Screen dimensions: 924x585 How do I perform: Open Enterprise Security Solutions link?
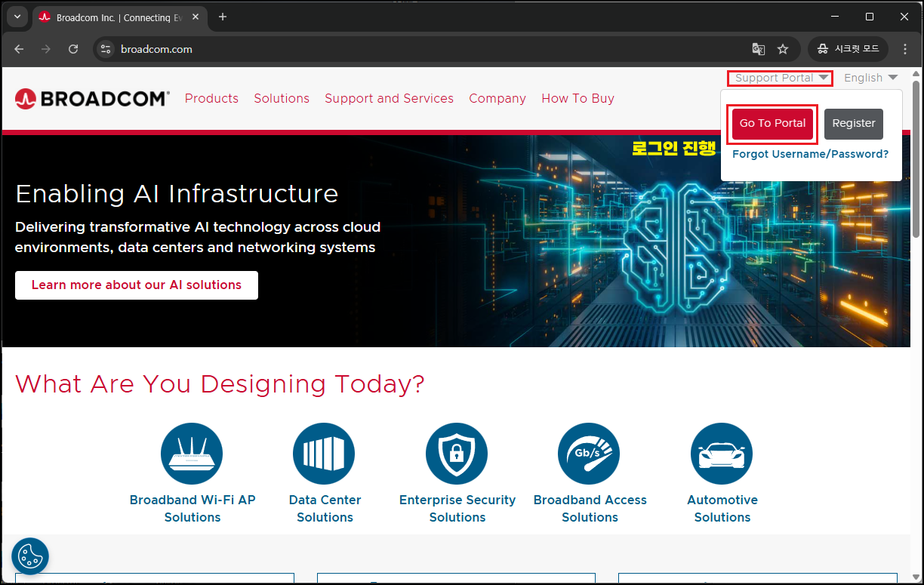[x=457, y=509]
